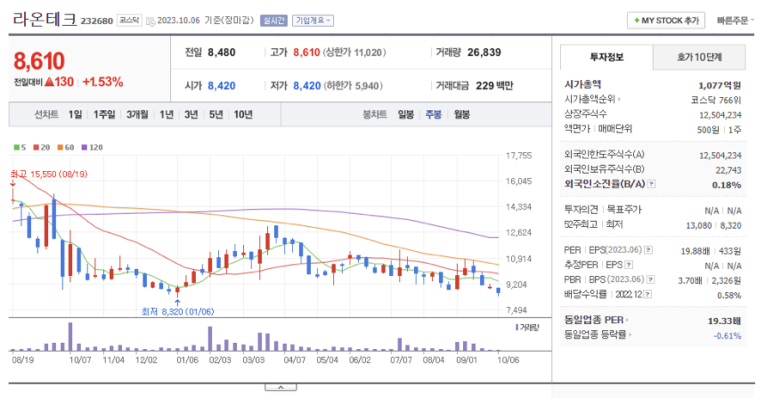The height and width of the screenshot is (398, 773).
Task: Click the 전일 value 8,480
Action: [x=221, y=52]
